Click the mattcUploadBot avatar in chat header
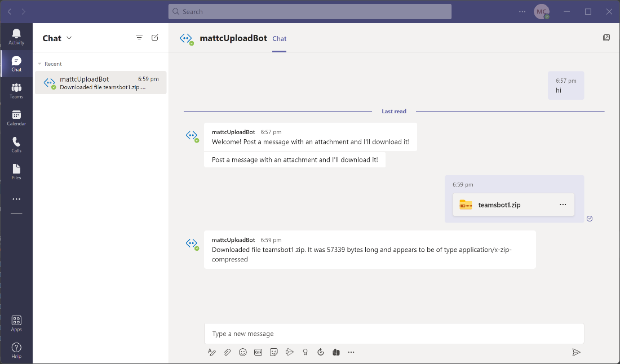The height and width of the screenshot is (364, 620). 186,38
